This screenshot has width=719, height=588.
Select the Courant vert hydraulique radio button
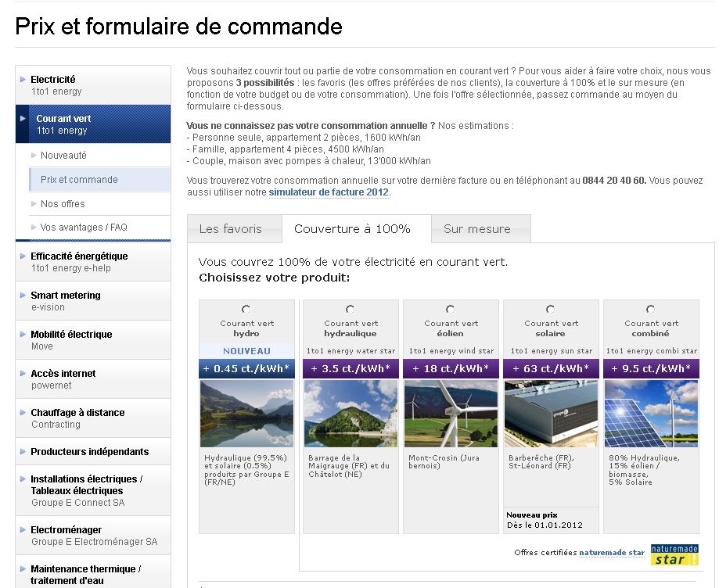pyautogui.click(x=351, y=310)
